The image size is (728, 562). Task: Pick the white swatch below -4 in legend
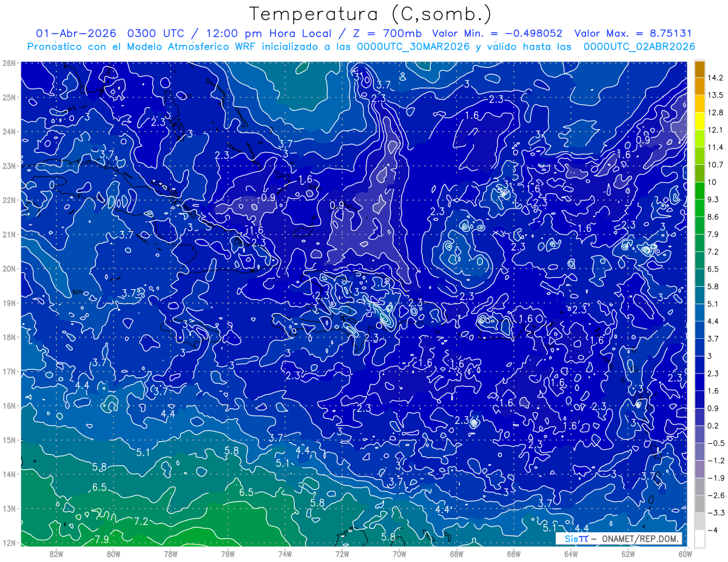tap(700, 538)
